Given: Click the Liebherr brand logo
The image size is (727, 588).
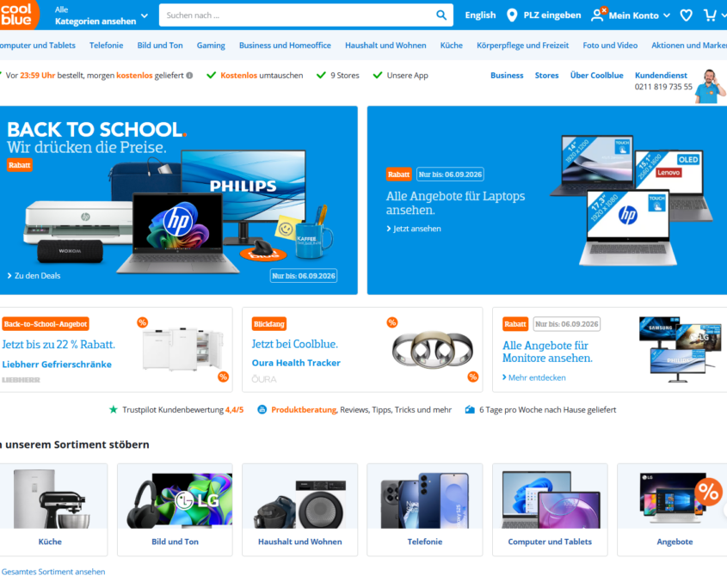Looking at the screenshot, I should click(21, 380).
